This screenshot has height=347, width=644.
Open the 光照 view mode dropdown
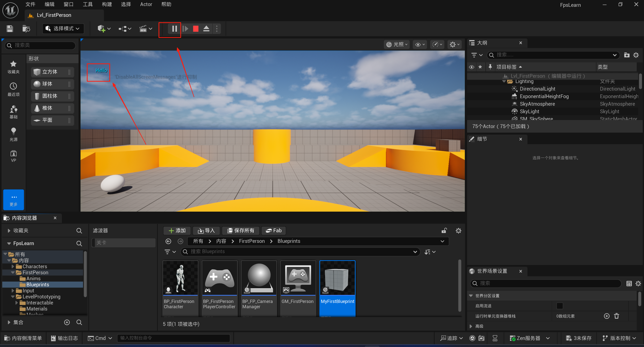397,45
